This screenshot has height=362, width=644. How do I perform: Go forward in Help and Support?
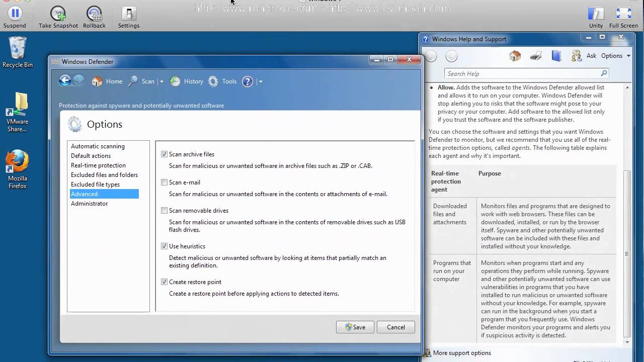click(x=451, y=56)
